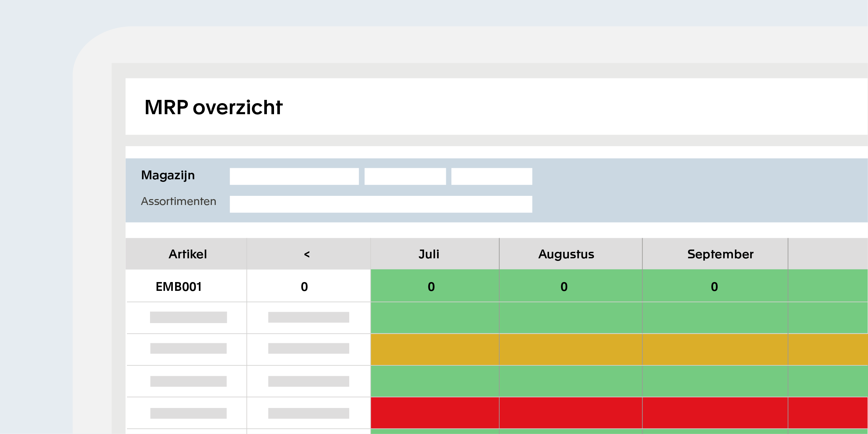This screenshot has height=434, width=868.
Task: Click the yellow Juli cell
Action: [435, 349]
